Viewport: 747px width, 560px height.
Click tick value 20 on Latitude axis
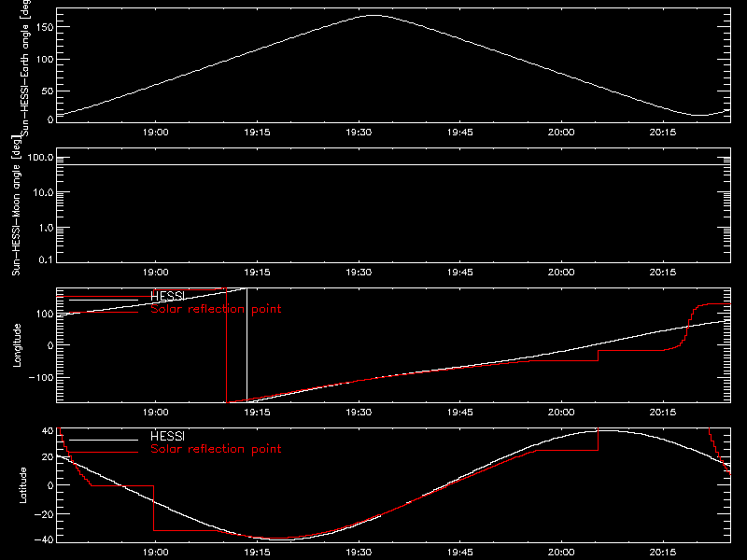(48, 457)
